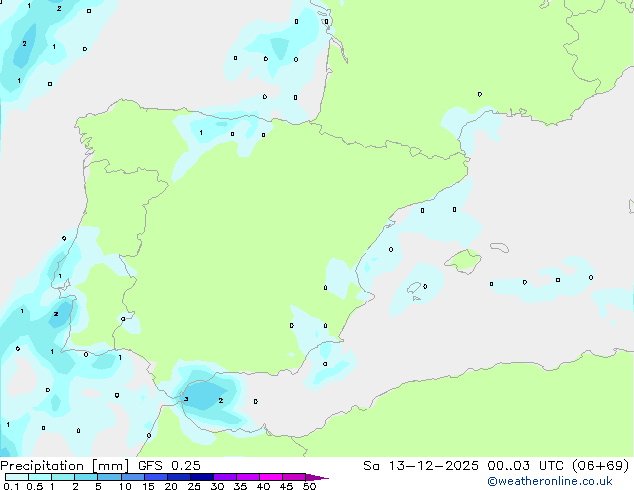Click the legend tick label '50'
The width and height of the screenshot is (634, 490).
309,486
